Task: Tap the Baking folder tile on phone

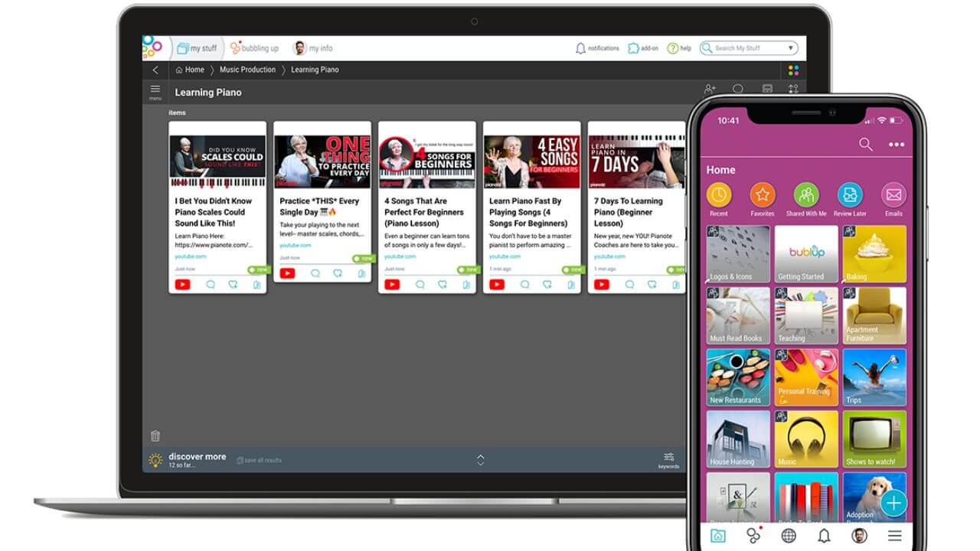Action: pyautogui.click(x=874, y=253)
